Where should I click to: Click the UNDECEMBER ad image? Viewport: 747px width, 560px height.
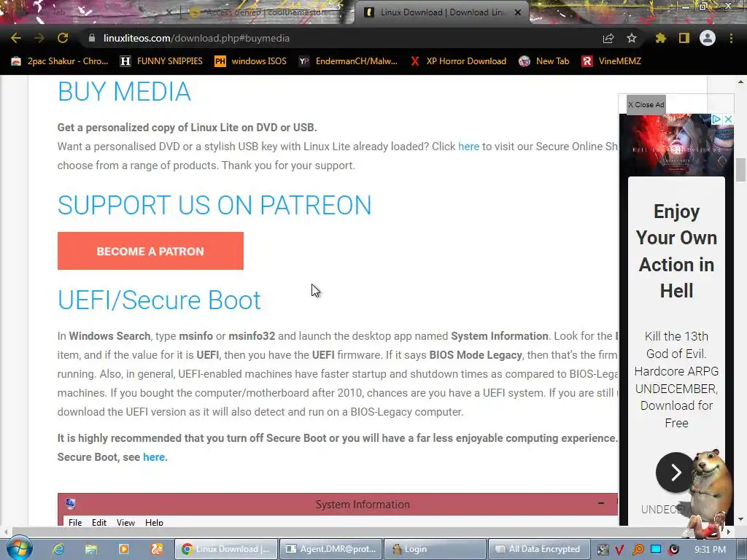pos(676,145)
